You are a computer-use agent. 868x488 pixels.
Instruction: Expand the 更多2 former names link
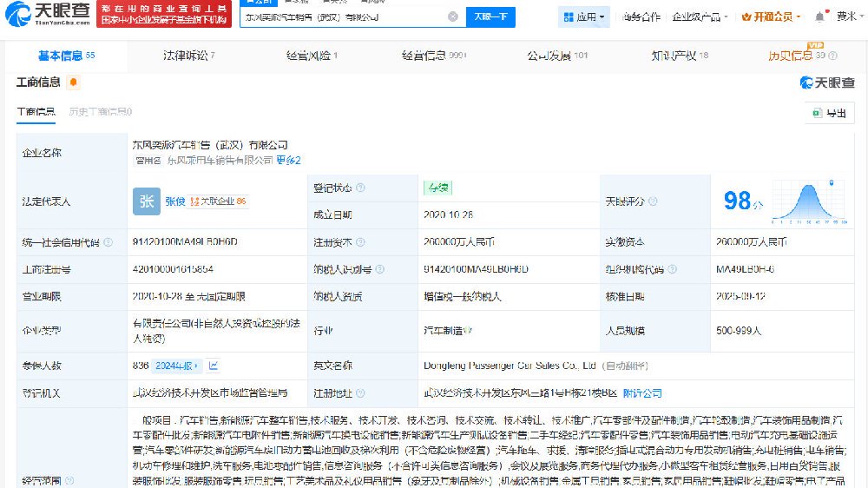pos(288,160)
